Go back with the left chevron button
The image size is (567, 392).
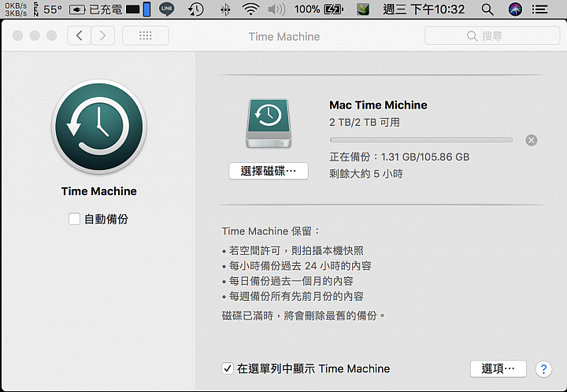pyautogui.click(x=80, y=35)
